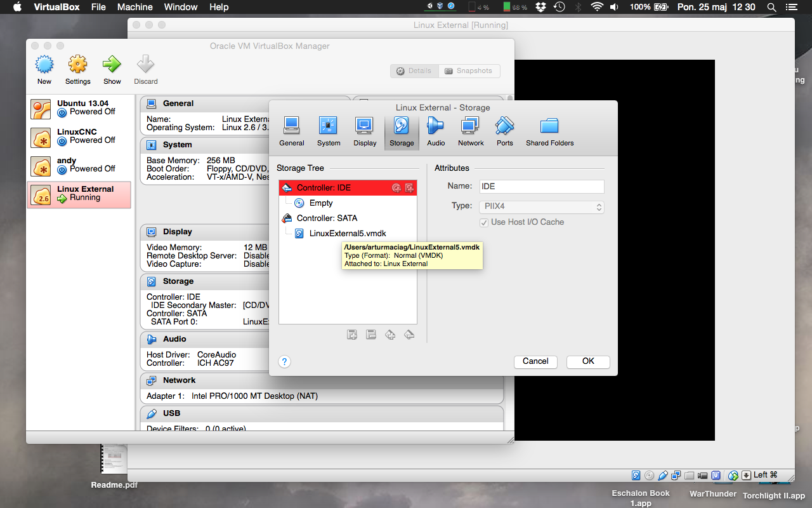Switch to the Snapshots tab
This screenshot has height=508, width=812.
point(468,71)
